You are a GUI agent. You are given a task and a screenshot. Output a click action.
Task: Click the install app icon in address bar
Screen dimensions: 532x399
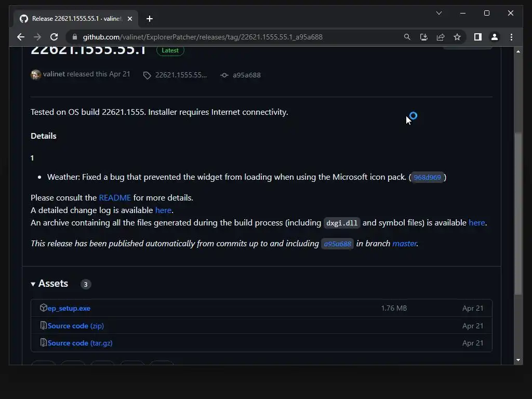(424, 37)
